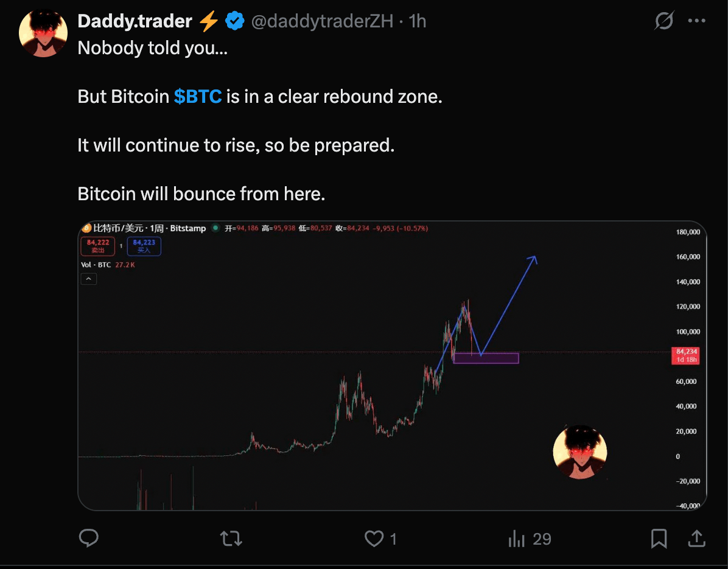728x569 pixels.
Task: Click the blue 84,223 buy button
Action: 144,246
